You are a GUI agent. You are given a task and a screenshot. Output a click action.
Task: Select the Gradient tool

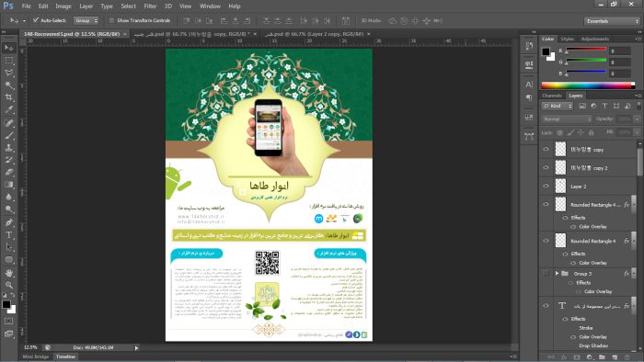click(8, 185)
